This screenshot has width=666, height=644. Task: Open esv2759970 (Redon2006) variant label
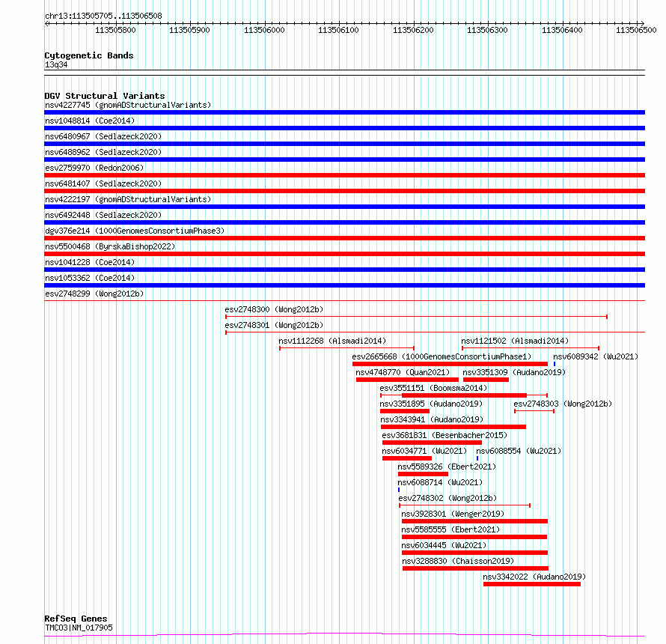(x=94, y=168)
